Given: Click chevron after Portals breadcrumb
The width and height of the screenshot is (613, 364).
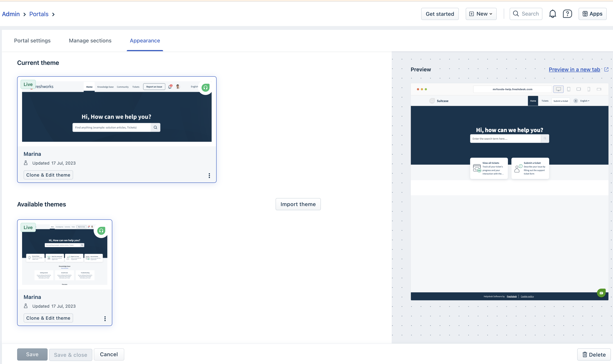Looking at the screenshot, I should click(x=53, y=14).
